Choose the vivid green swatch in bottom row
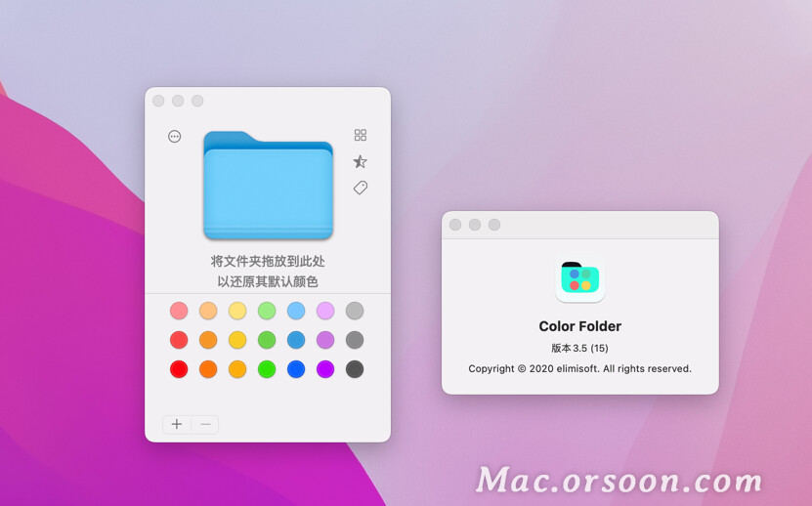812x506 pixels. click(x=267, y=369)
